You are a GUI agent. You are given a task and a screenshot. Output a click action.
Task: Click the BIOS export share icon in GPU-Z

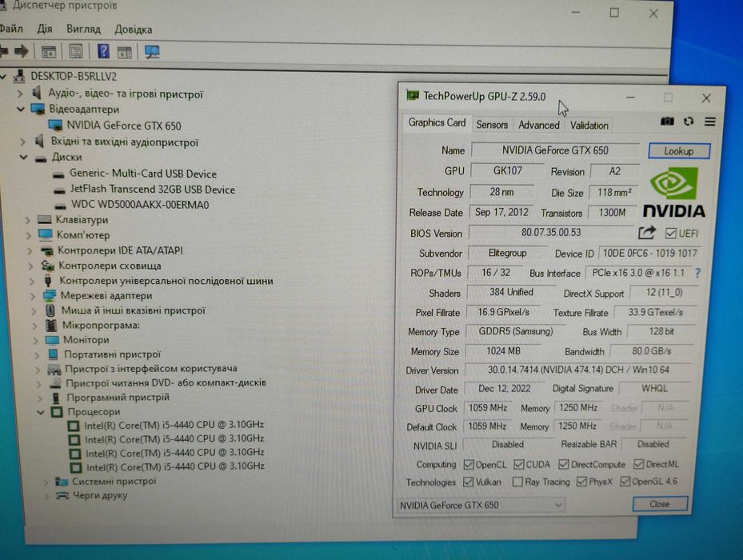pyautogui.click(x=647, y=232)
